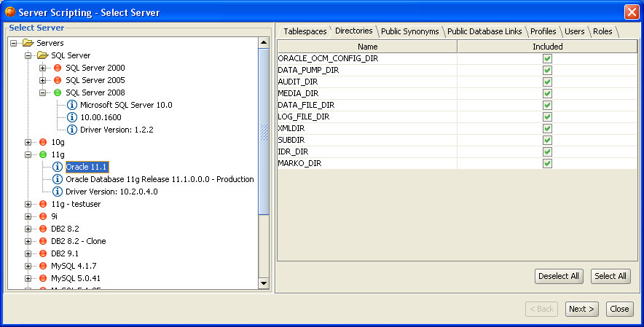The height and width of the screenshot is (327, 644).
Task: Select the Oracle 11.1 tree row
Action: point(87,168)
